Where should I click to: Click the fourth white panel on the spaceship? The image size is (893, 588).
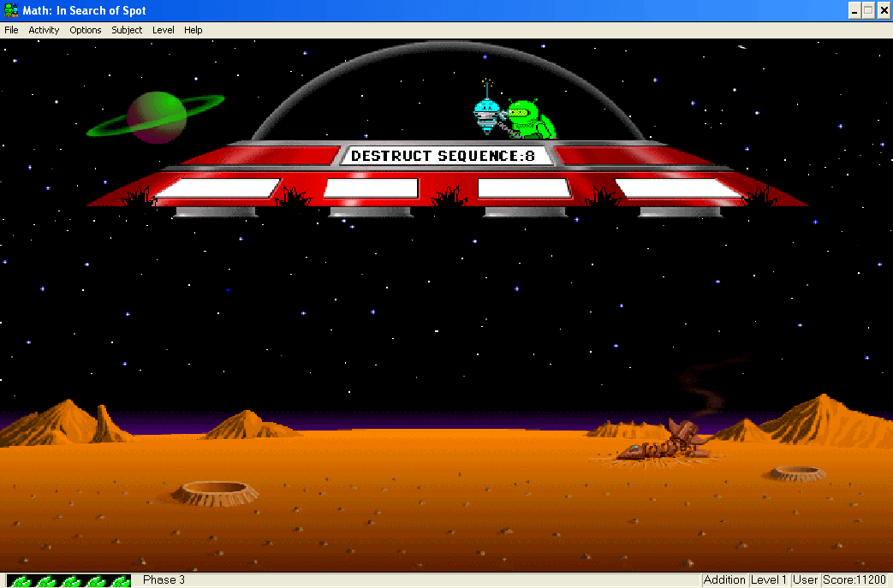tap(678, 188)
